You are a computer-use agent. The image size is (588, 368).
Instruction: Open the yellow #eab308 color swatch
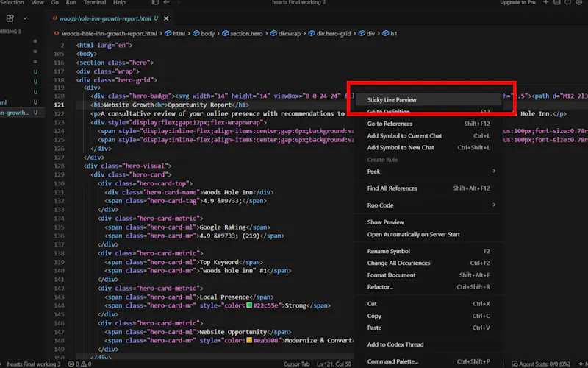click(x=249, y=340)
